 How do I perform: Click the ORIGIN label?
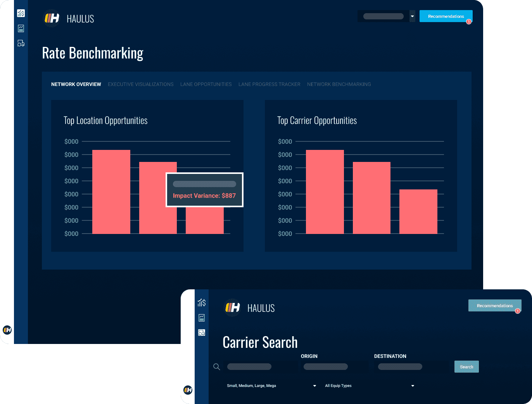pos(309,356)
